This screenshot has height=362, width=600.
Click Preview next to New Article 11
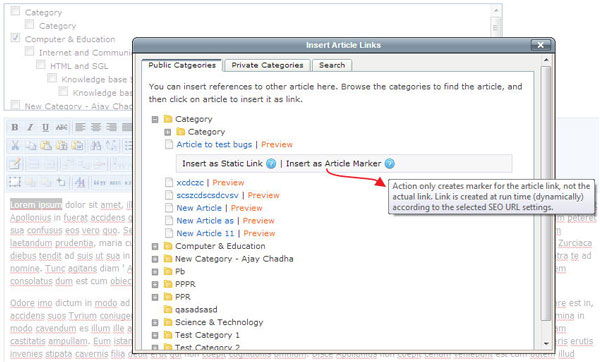tap(259, 233)
